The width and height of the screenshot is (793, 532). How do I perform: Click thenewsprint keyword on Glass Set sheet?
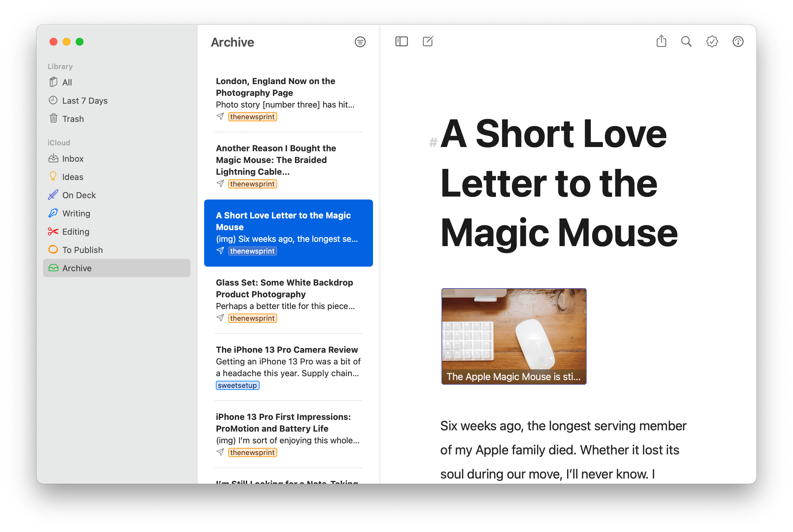pyautogui.click(x=252, y=318)
